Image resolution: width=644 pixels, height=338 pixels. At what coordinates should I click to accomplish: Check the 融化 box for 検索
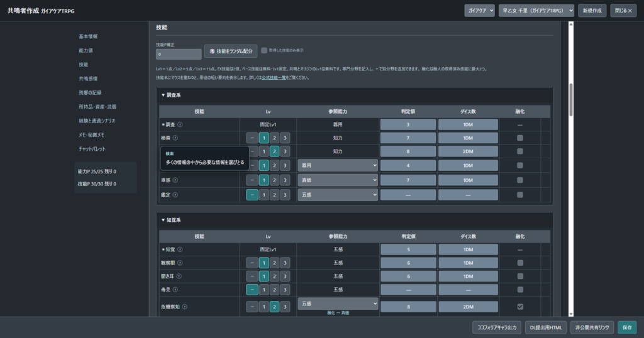[x=520, y=138]
